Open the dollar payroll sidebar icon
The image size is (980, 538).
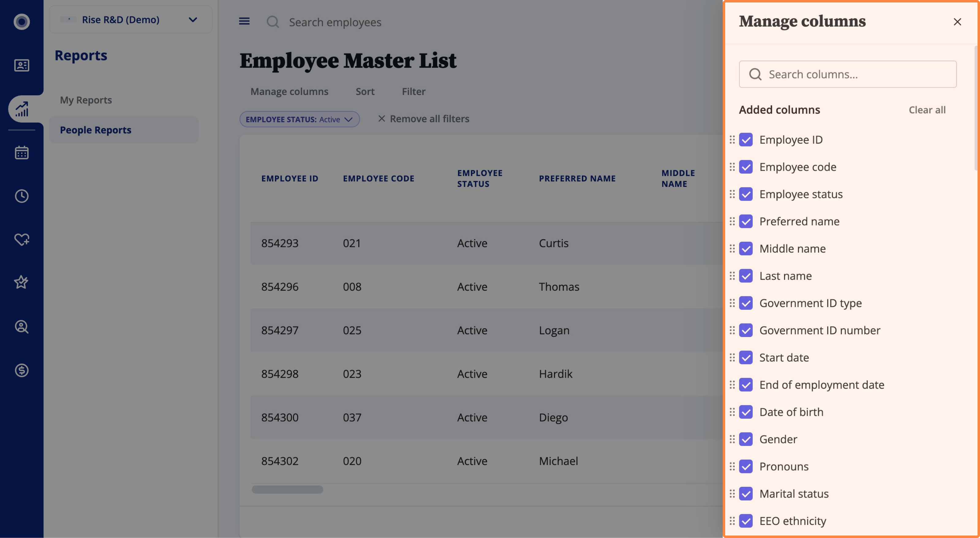(x=22, y=370)
